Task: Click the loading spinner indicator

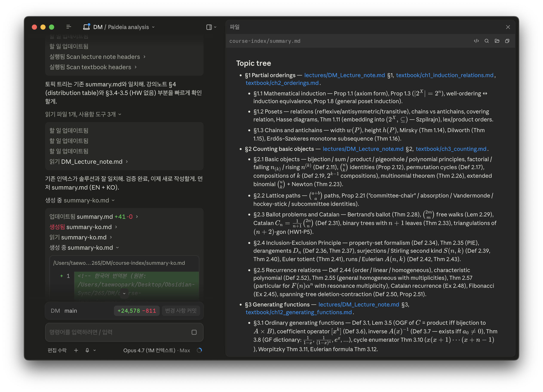Action: pos(199,350)
